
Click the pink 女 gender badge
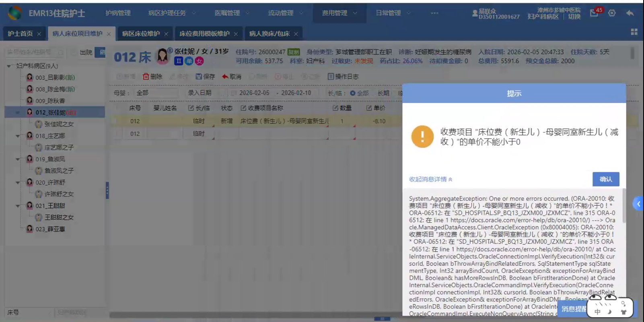pos(199,61)
